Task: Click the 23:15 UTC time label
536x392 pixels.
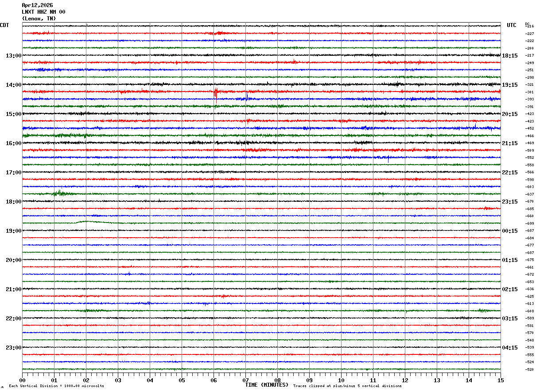Action: pyautogui.click(x=510, y=202)
